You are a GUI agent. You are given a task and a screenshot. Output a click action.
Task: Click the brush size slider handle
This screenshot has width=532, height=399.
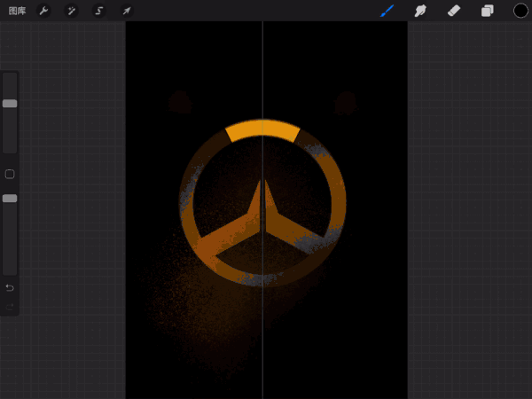[x=10, y=104]
